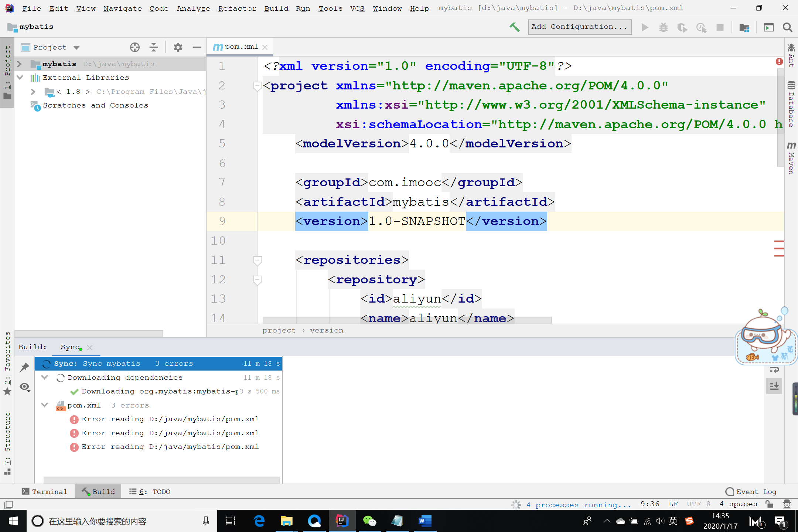Open the Analyze menu
Viewport: 798px width, 532px height.
point(193,8)
